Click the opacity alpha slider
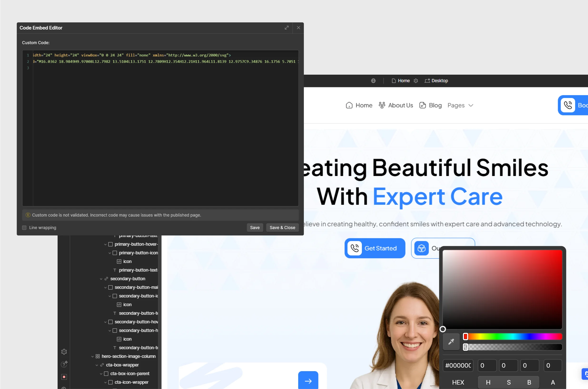Screen dimensions: 588x389 click(513, 347)
